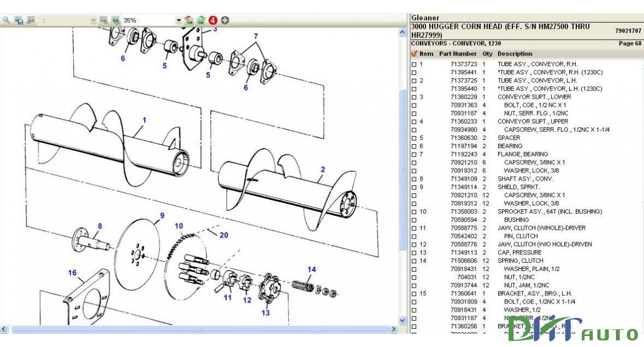This screenshot has width=644, height=347.
Task: Click the horizontal scrollbar thumb
Action: tap(200, 329)
